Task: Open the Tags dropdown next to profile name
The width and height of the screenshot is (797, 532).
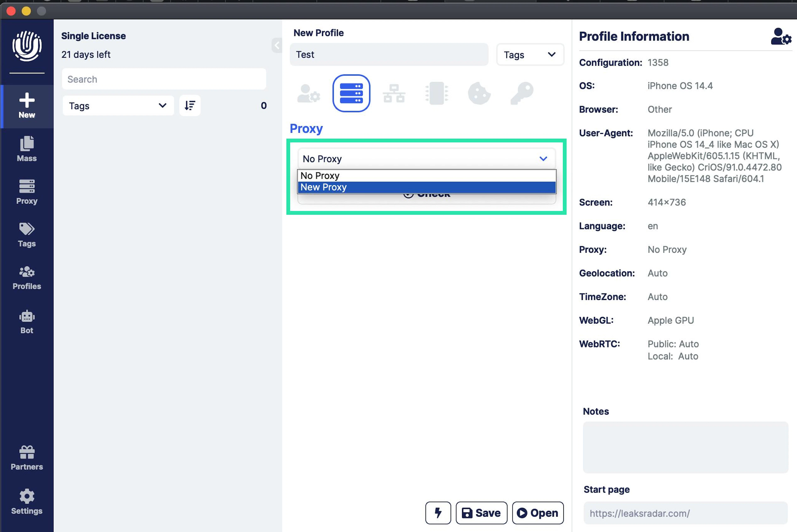Action: pyautogui.click(x=530, y=55)
